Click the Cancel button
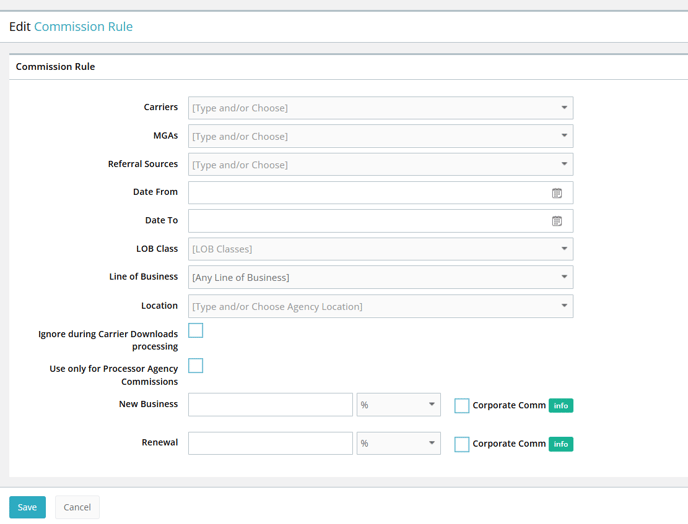Viewport: 688px width, 524px height. [77, 507]
